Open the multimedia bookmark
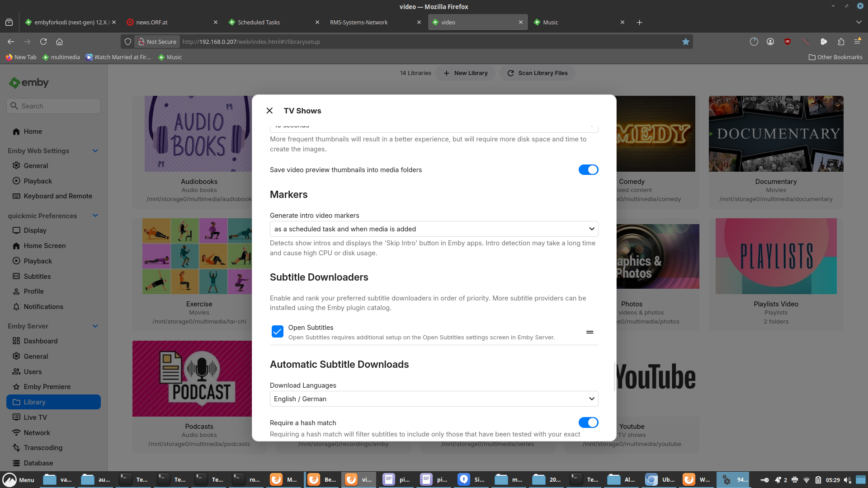The height and width of the screenshot is (488, 868). point(61,57)
